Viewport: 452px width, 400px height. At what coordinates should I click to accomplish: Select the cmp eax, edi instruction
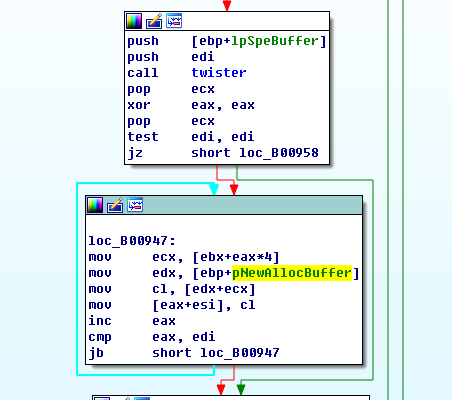[152, 337]
